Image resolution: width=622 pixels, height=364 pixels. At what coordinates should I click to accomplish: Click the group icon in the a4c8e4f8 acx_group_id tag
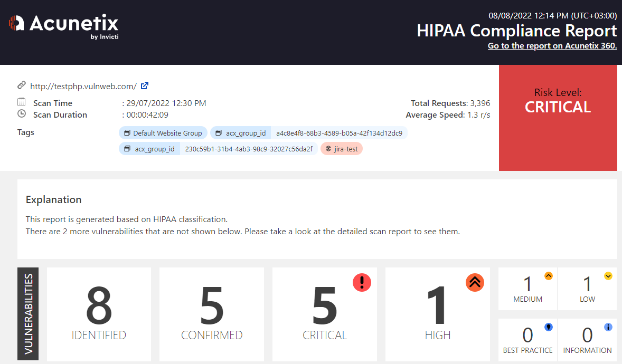(x=218, y=133)
